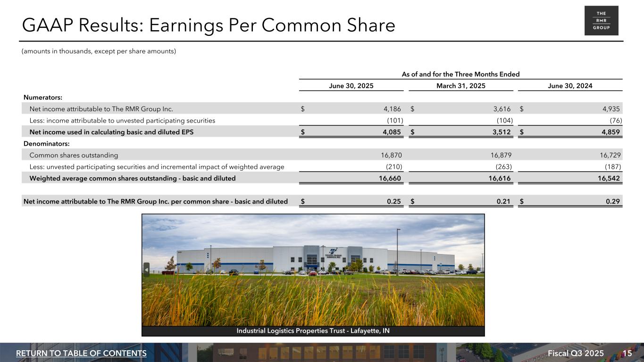Open the Return to Table of Contents link

click(x=81, y=353)
